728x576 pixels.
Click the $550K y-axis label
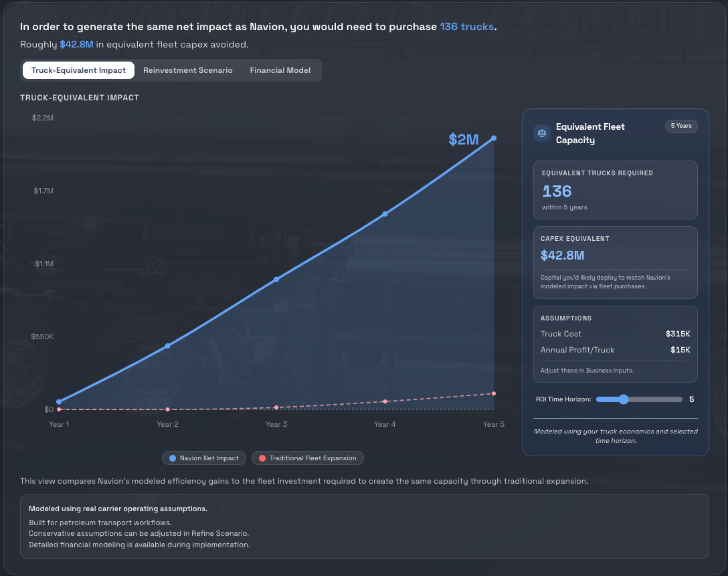[x=42, y=337]
